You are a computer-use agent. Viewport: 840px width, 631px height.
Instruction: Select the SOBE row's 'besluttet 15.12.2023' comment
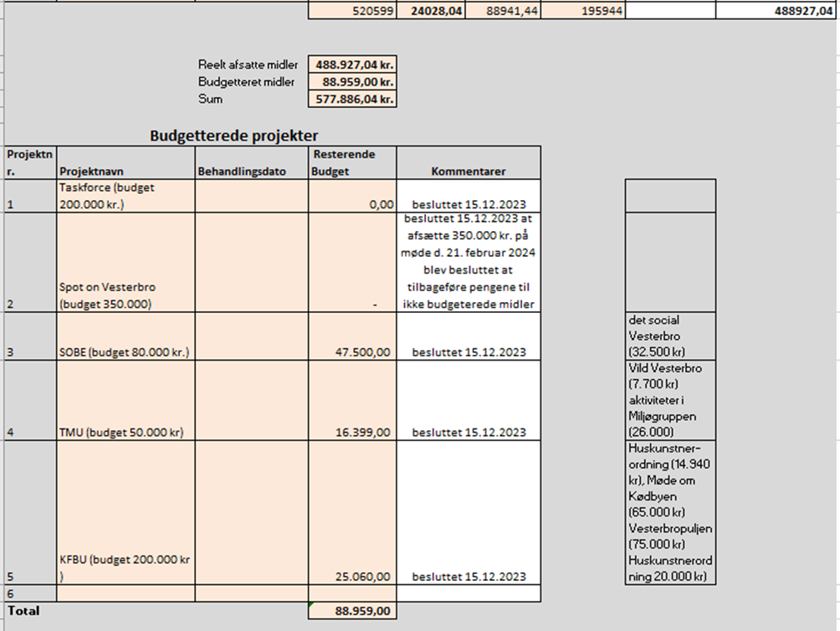tap(469, 336)
